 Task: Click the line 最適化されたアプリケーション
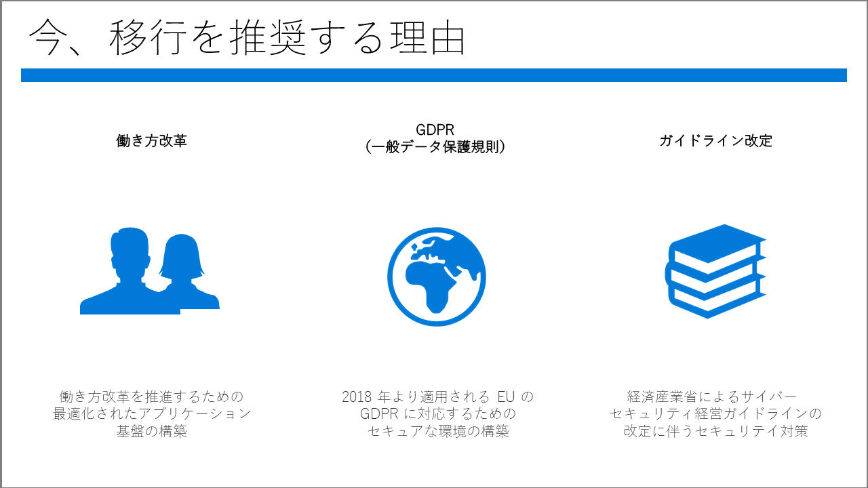[x=152, y=413]
